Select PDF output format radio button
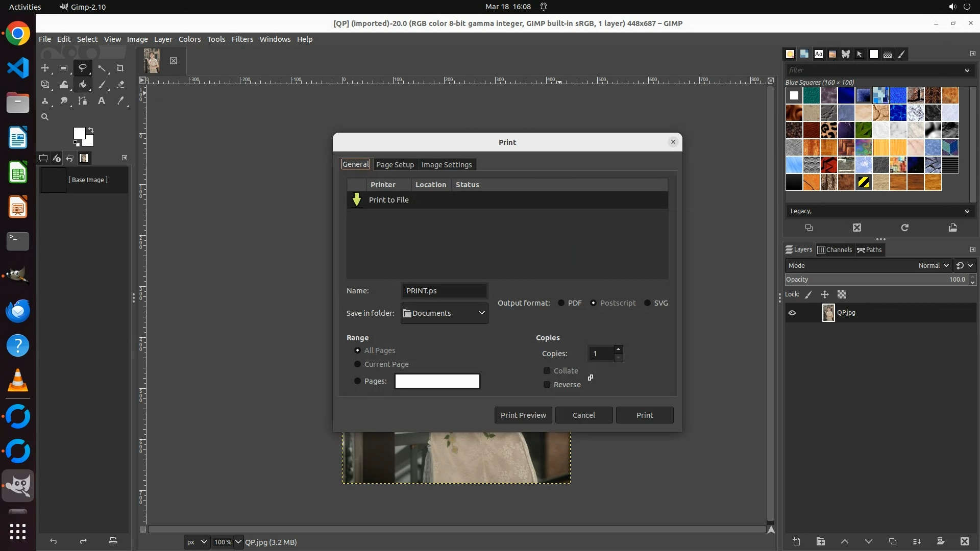 click(561, 303)
